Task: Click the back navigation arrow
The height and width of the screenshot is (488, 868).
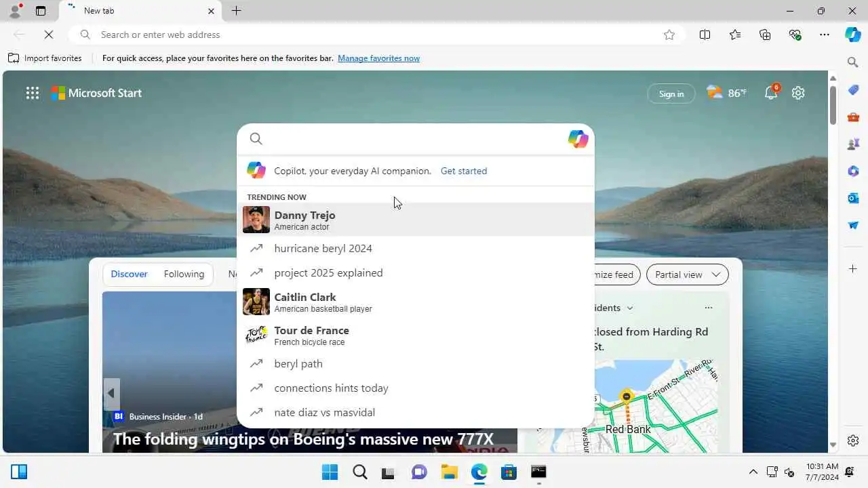Action: coord(19,35)
